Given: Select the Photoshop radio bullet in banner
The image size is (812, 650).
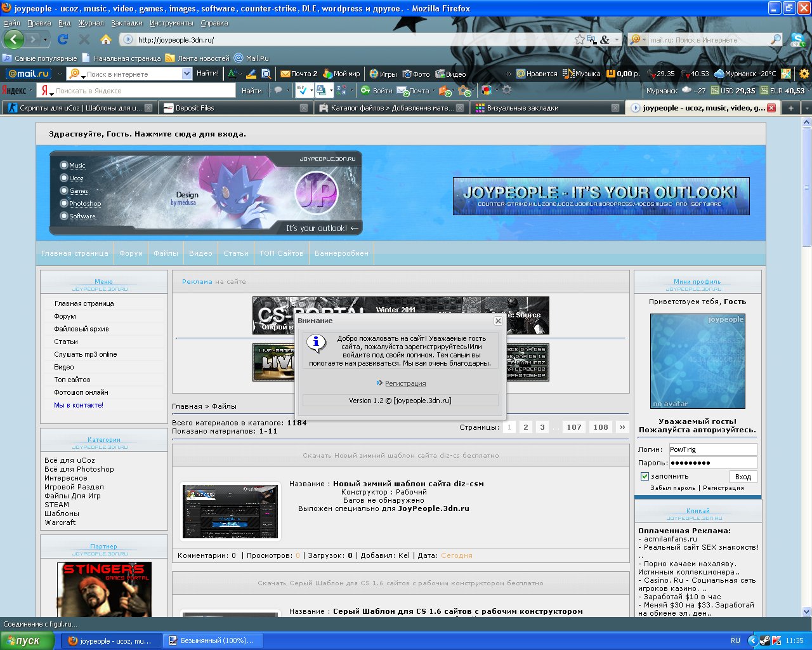Looking at the screenshot, I should tap(63, 203).
